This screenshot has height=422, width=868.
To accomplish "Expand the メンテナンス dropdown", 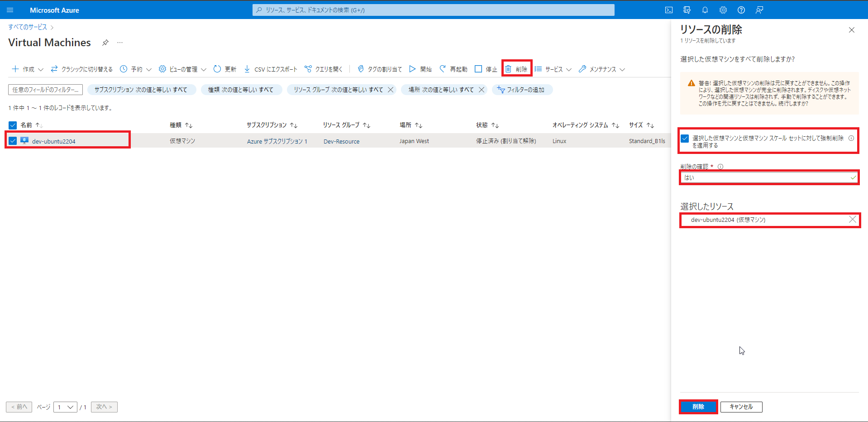I will click(602, 69).
